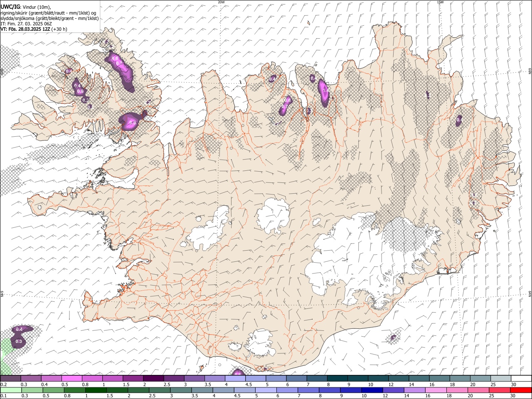
Task: Click the lower legend swatch labeled 0.8
Action: (75, 390)
